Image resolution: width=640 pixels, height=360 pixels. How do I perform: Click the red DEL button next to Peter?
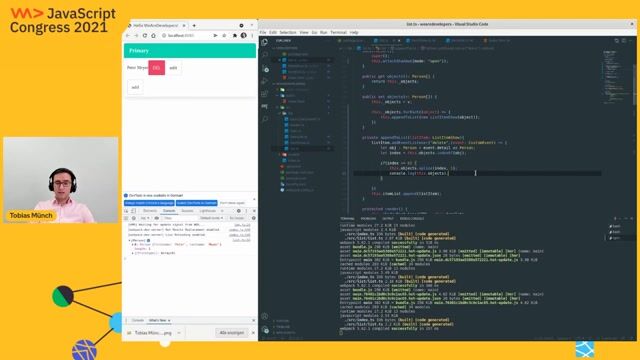[x=156, y=68]
